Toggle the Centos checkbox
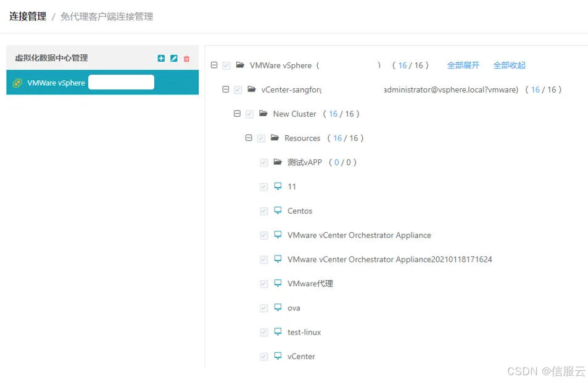The height and width of the screenshot is (382, 588). pos(263,211)
